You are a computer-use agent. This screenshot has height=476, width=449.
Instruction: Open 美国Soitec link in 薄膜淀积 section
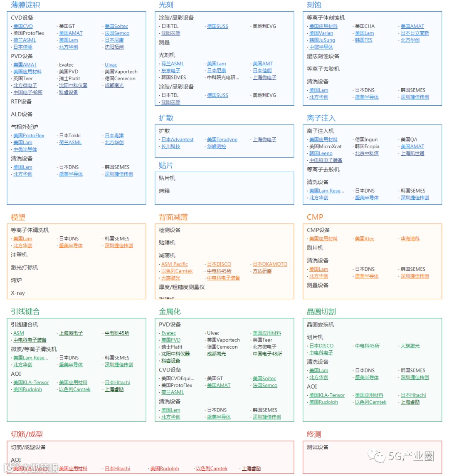(116, 26)
